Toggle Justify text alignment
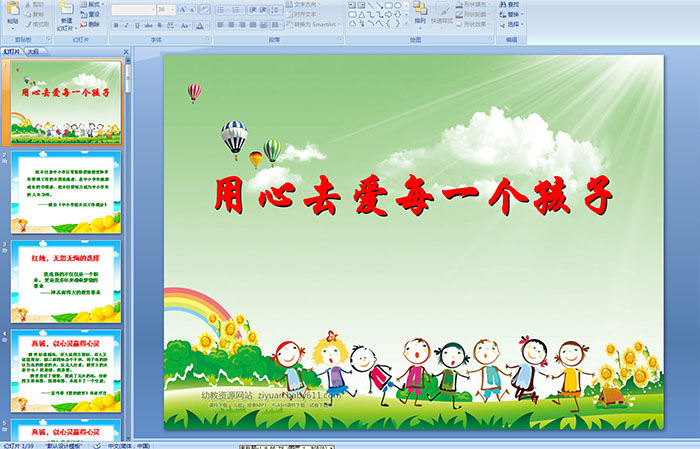The height and width of the screenshot is (449, 700). point(253,25)
